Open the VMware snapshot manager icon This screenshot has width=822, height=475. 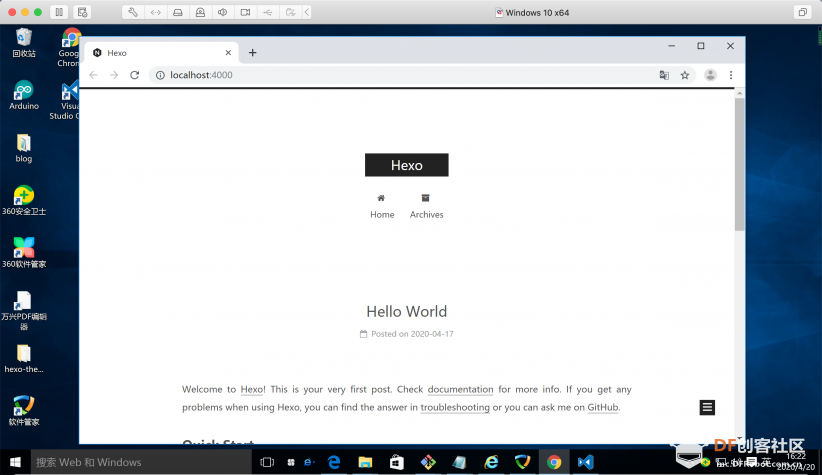pos(82,12)
